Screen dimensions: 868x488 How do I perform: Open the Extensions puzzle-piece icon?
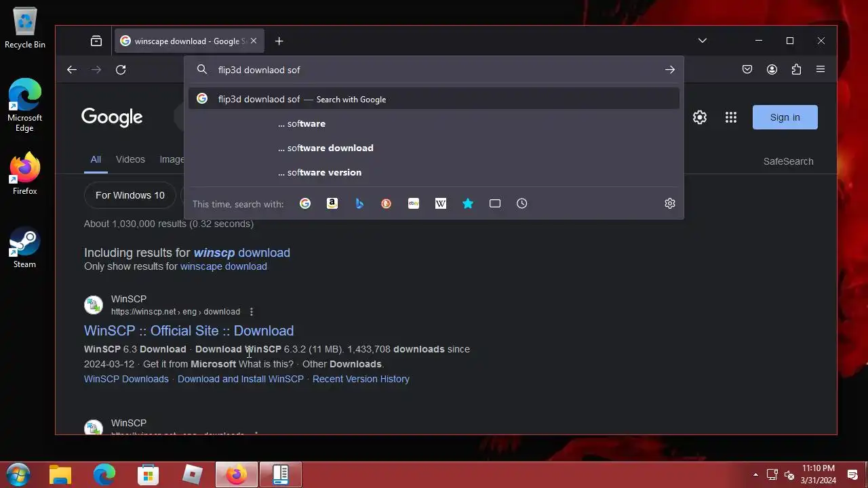point(796,70)
